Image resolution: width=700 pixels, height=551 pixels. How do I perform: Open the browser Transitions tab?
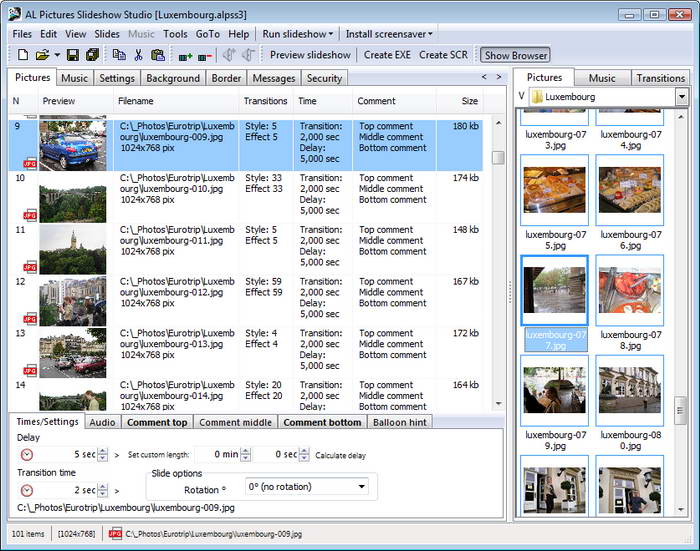[x=660, y=78]
